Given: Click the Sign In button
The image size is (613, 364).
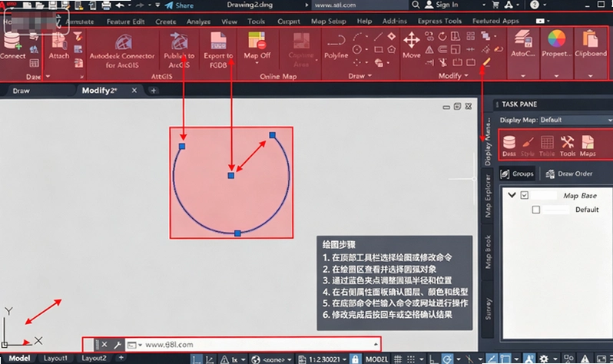Looking at the screenshot, I should click(442, 5).
